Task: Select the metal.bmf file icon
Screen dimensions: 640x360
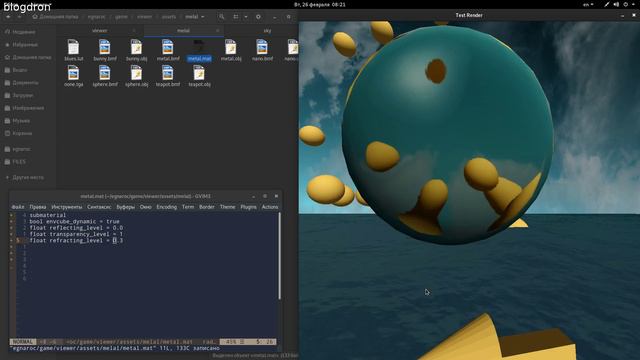Action: tap(167, 47)
